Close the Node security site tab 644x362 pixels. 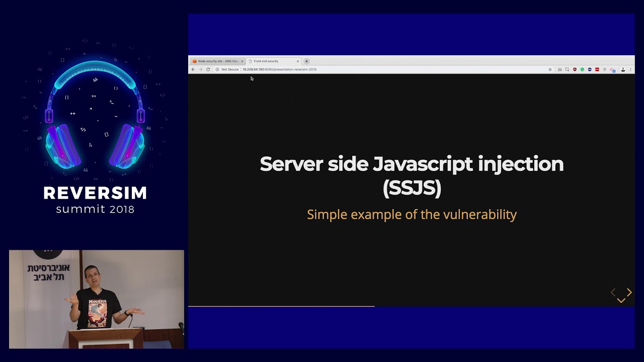pos(242,61)
